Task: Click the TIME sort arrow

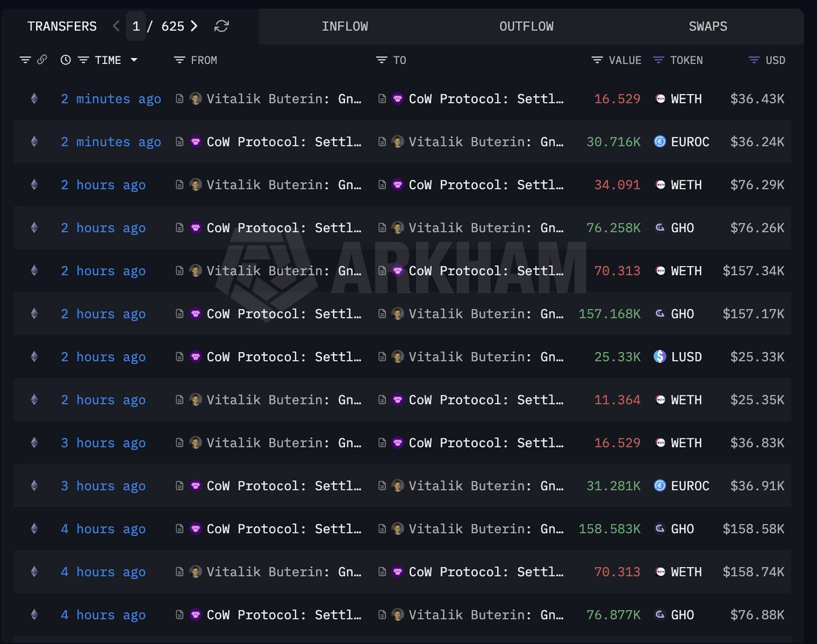Action: tap(134, 60)
